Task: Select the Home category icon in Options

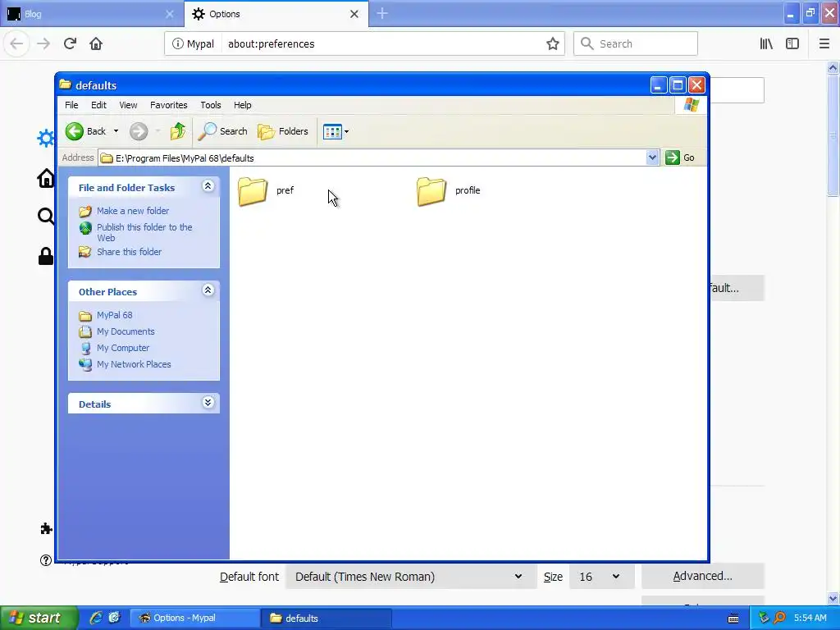Action: click(x=45, y=178)
